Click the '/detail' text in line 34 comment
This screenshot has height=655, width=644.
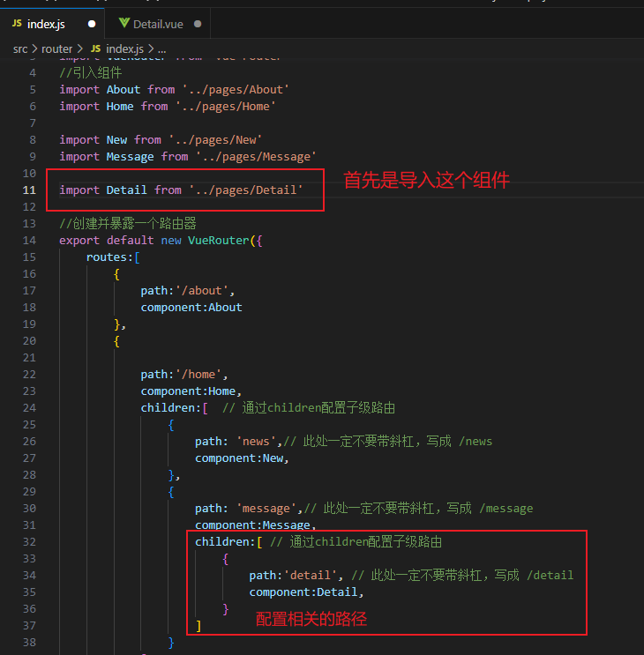pos(550,575)
